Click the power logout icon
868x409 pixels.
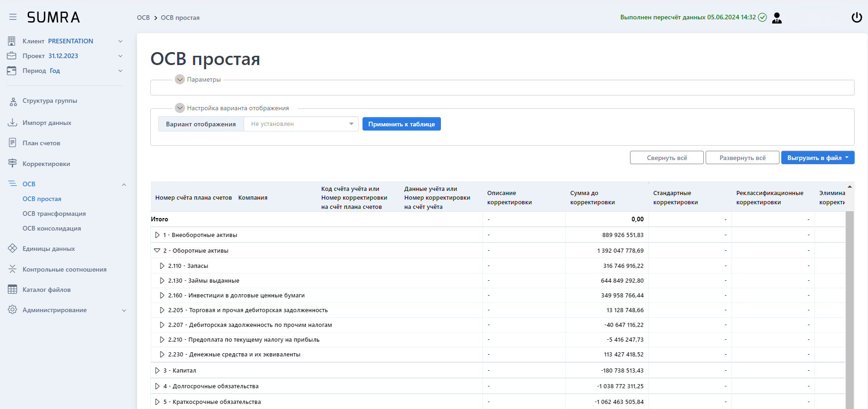(x=856, y=18)
